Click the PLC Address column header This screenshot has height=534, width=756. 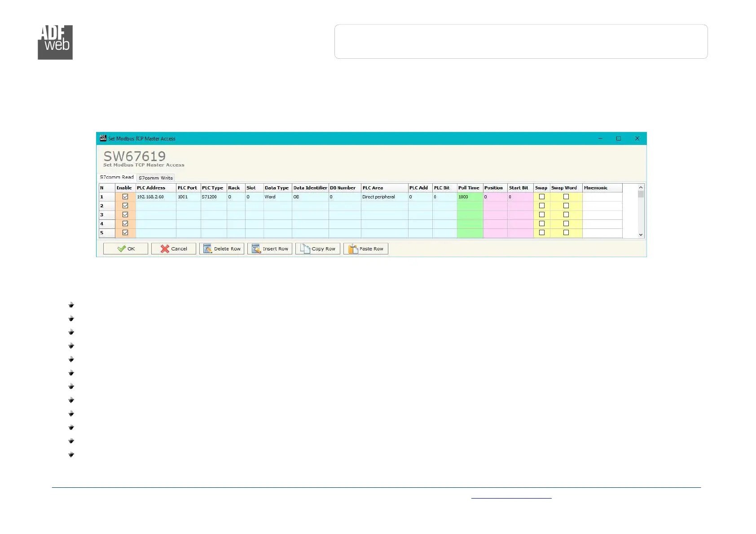tap(156, 188)
